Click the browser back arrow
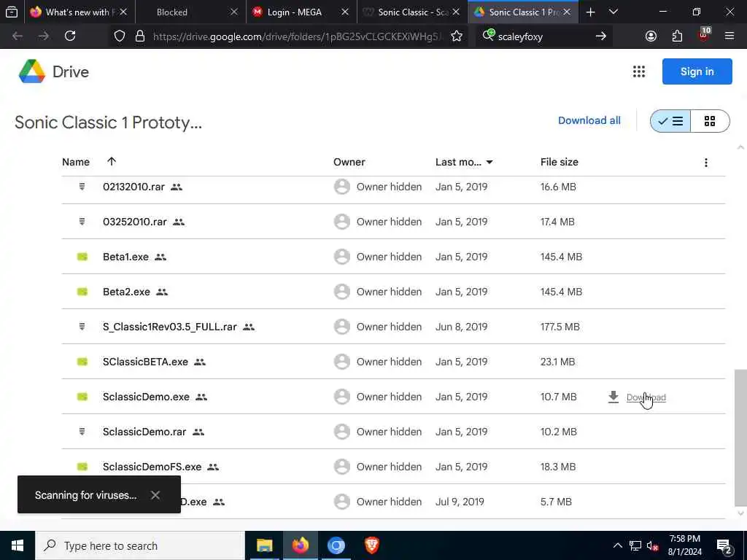747x560 pixels. coord(18,36)
